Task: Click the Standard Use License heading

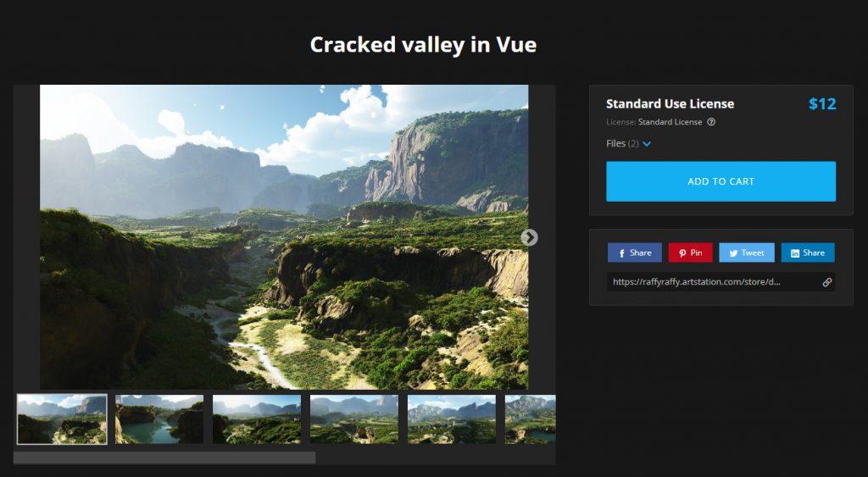Action: (x=670, y=104)
